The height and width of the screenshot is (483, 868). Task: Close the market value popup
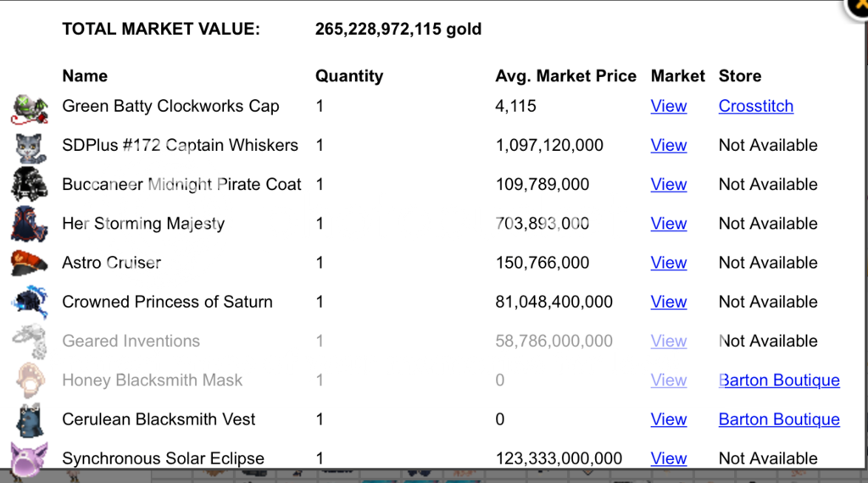(859, 5)
